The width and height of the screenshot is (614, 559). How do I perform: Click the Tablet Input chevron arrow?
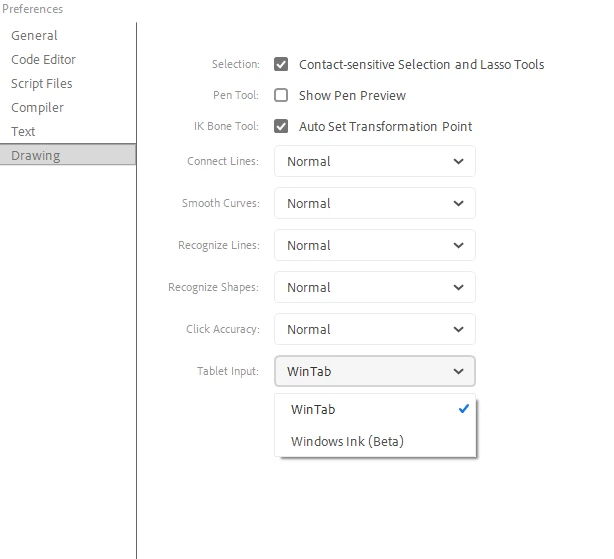(458, 371)
